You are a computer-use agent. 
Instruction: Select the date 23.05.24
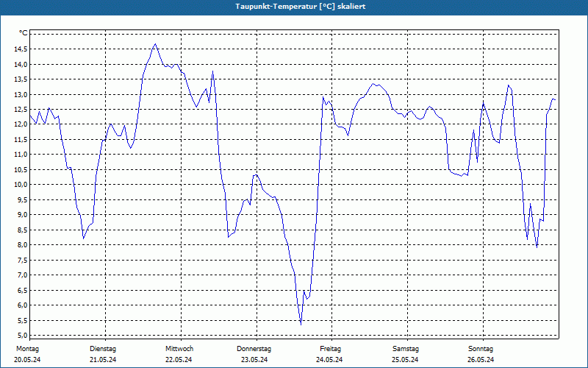pos(254,360)
